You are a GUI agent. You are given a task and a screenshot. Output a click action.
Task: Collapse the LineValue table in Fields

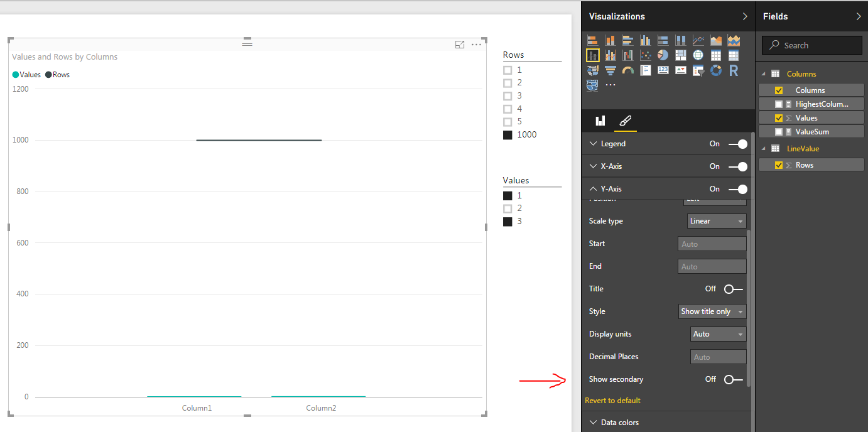coord(764,149)
